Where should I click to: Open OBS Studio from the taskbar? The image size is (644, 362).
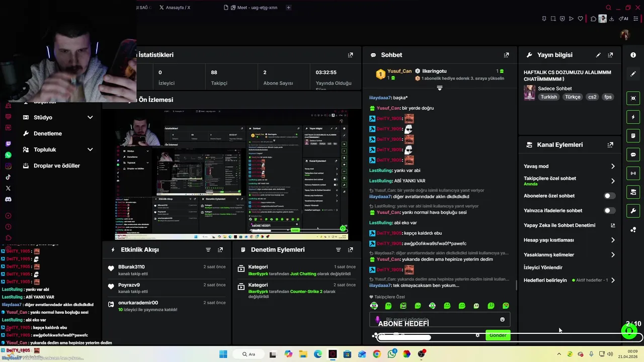(x=421, y=354)
